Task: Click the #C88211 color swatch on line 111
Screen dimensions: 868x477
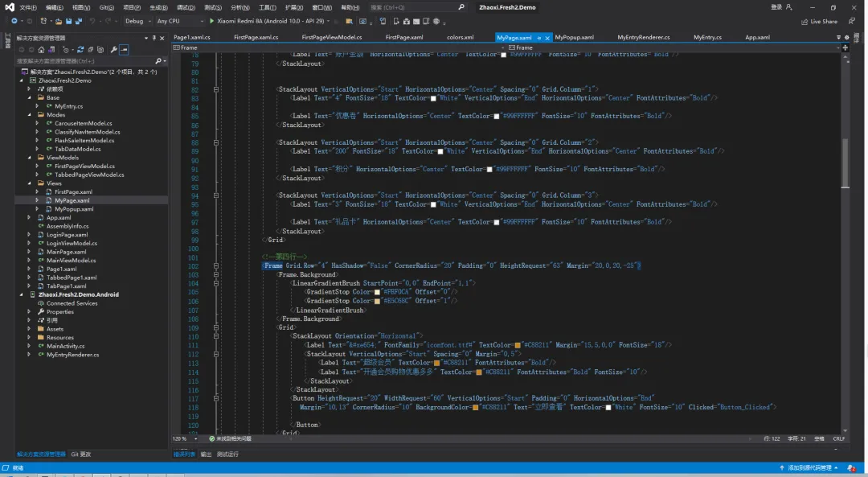Action: point(518,345)
